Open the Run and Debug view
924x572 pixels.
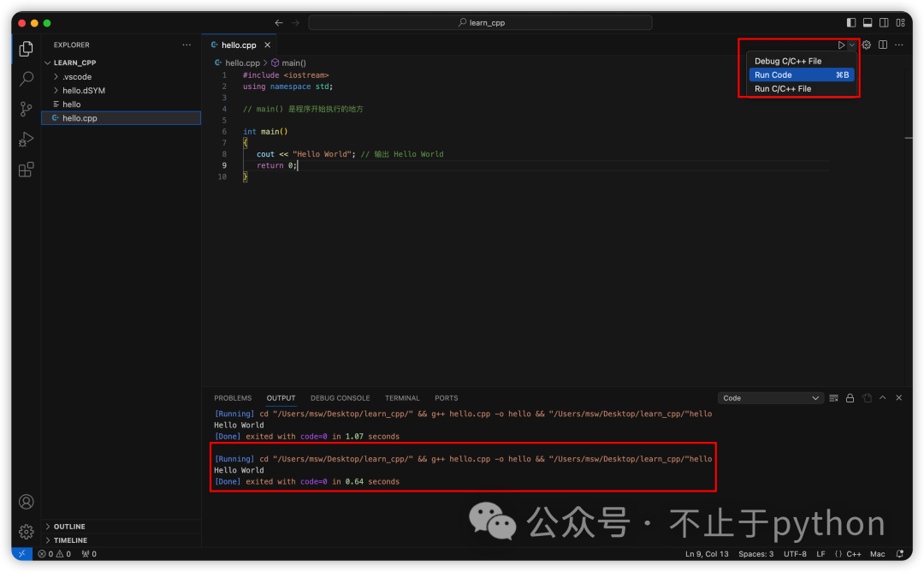27,139
